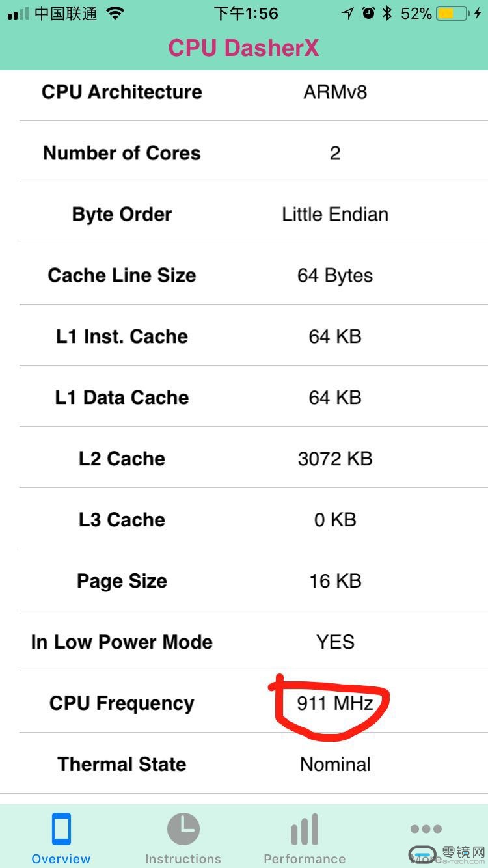Viewport: 488px width, 868px height.
Task: Select the Thermal State row label
Action: click(122, 765)
